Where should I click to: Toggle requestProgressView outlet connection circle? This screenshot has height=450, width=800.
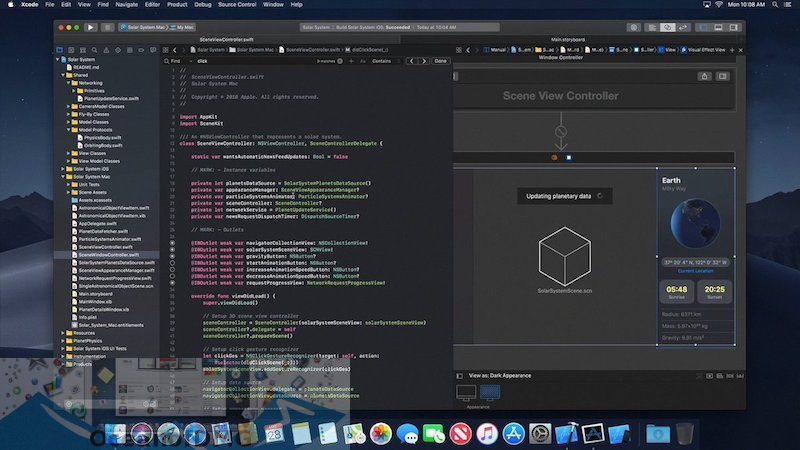click(x=172, y=283)
